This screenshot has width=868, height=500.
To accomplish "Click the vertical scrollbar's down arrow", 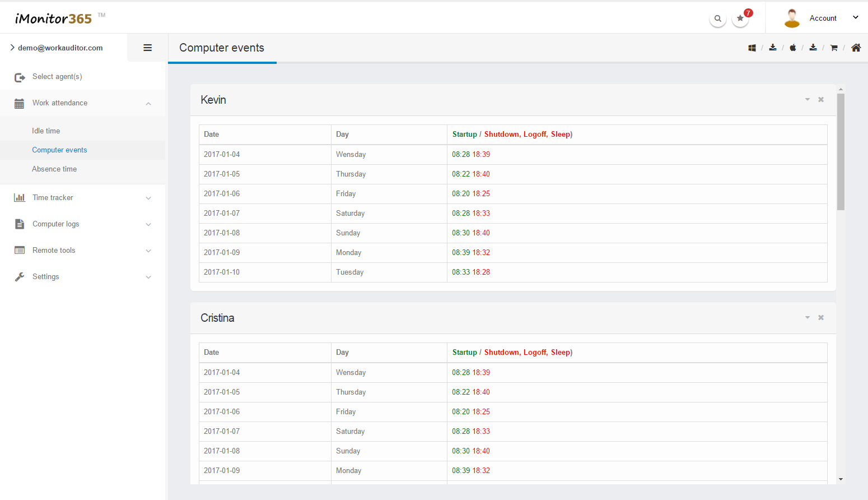I will click(x=841, y=479).
